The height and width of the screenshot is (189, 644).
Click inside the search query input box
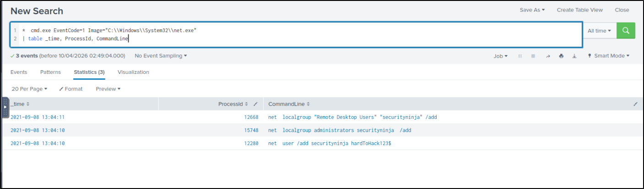click(320, 34)
